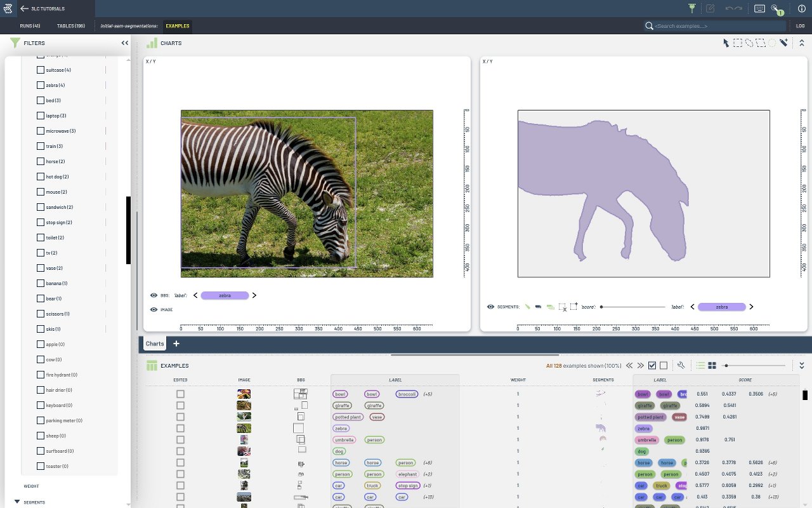Viewport: 812px width, 508px height.
Task: Click the wrench settings icon in Examples
Action: coord(681,366)
